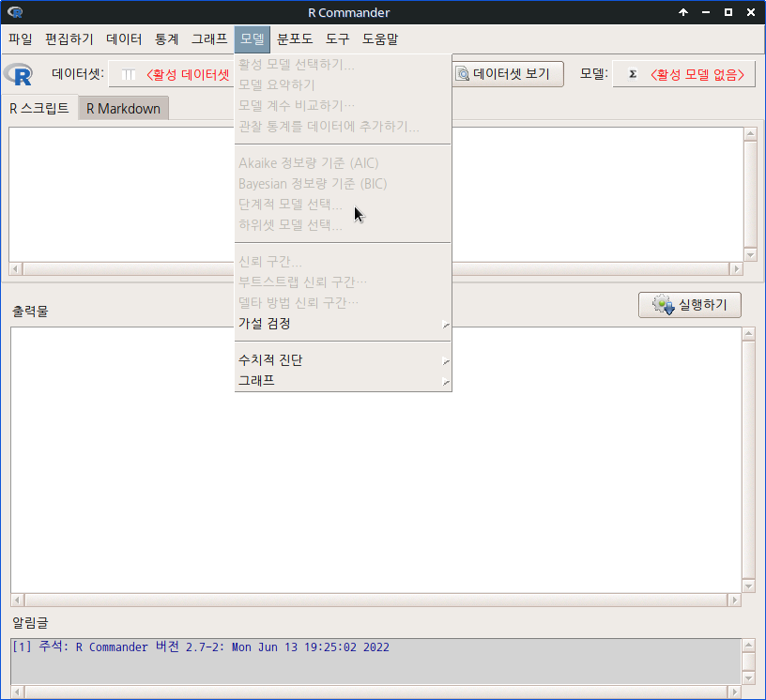The width and height of the screenshot is (766, 700).
Task: Open the 도구 menu
Action: pos(338,39)
